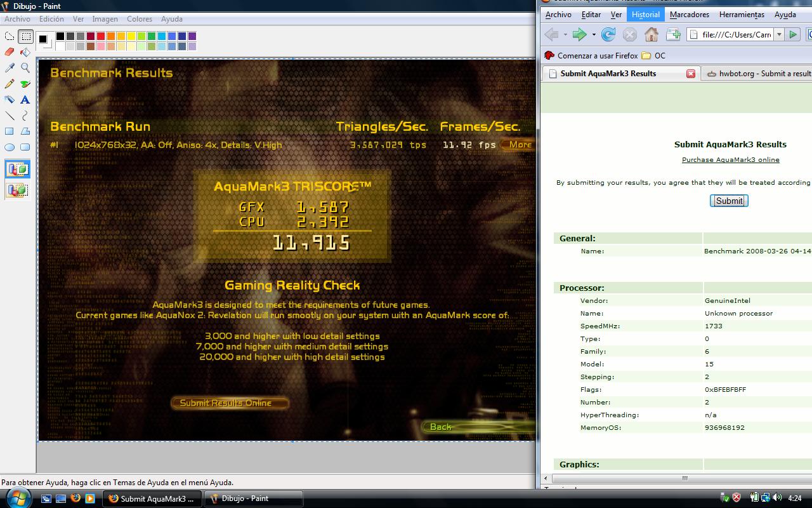Choose the straight Line tool
The width and height of the screenshot is (812, 508).
coord(10,116)
